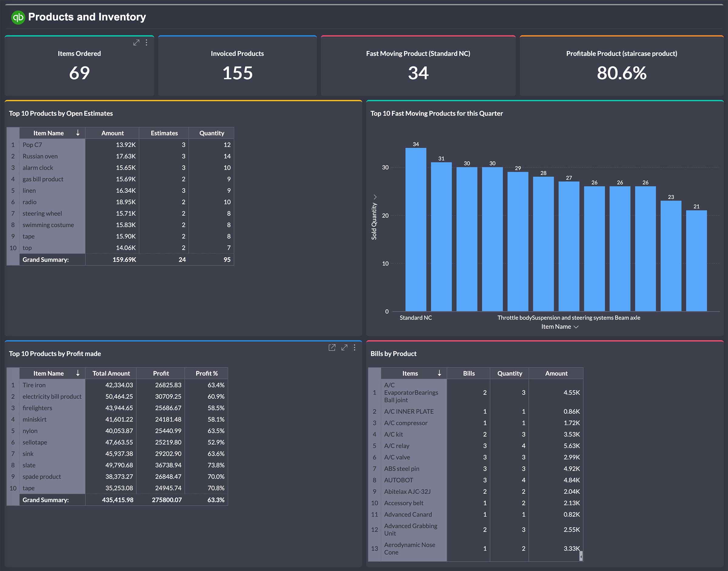
Task: Click the Fast Moving Product (Standard NC) value 34
Action: 418,73
